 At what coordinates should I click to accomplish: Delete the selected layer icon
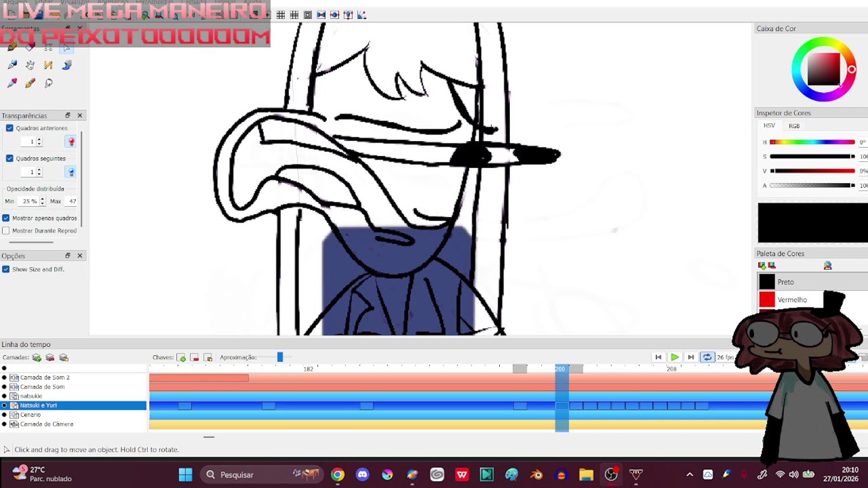pos(50,357)
